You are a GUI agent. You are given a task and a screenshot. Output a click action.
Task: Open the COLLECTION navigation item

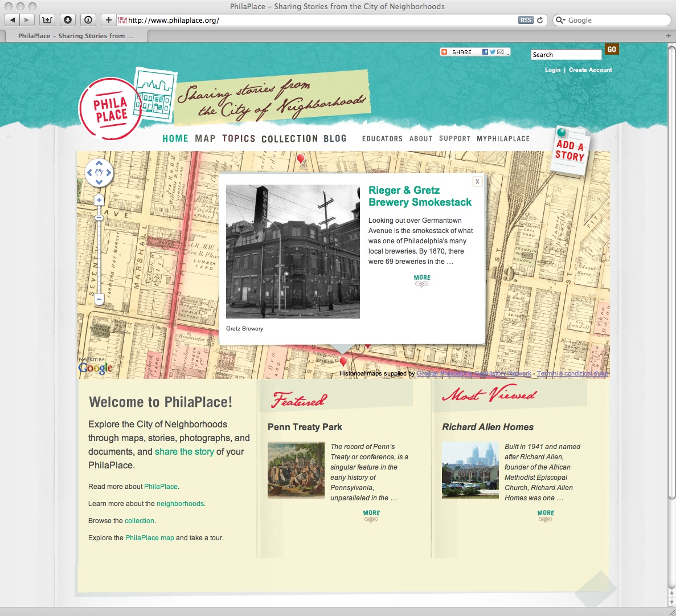pyautogui.click(x=290, y=138)
